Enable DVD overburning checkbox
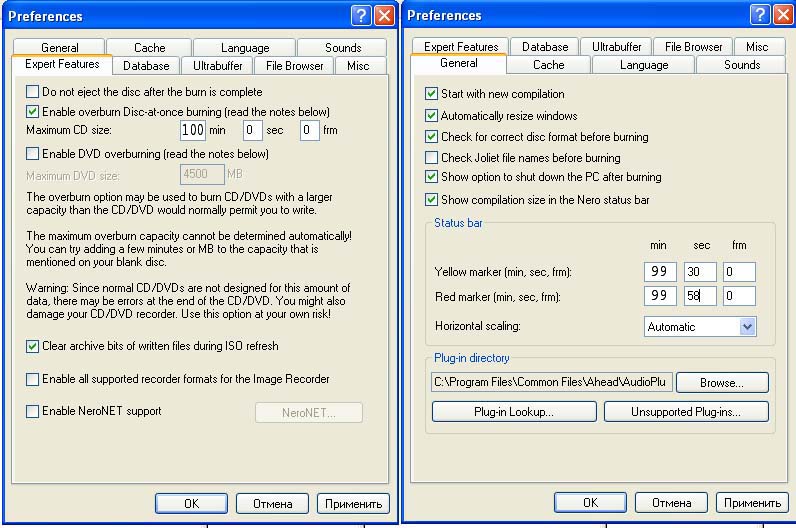 (x=33, y=154)
